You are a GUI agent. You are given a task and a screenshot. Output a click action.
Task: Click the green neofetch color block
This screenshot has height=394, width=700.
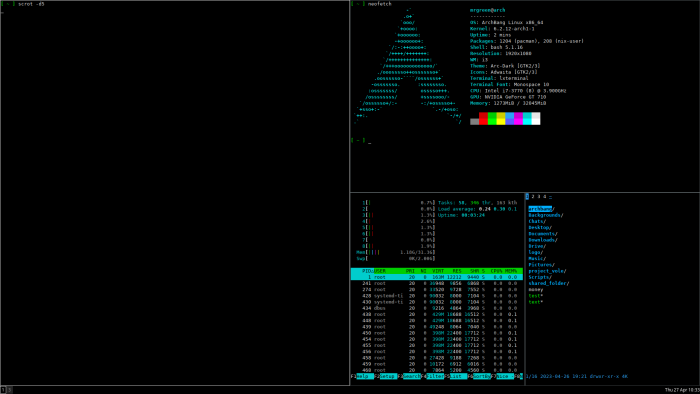pyautogui.click(x=492, y=118)
